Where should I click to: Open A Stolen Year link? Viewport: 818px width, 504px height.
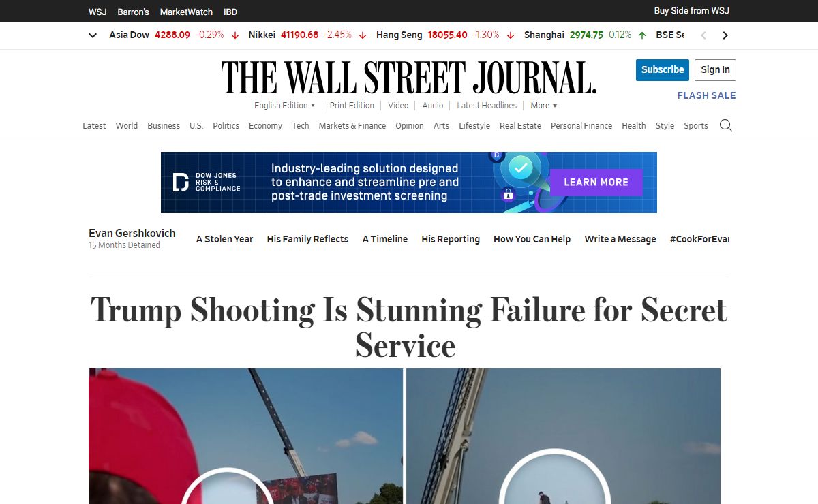pos(224,239)
